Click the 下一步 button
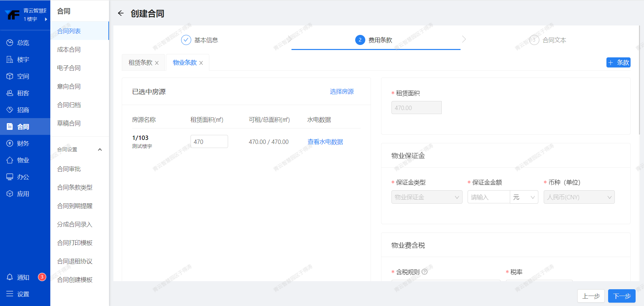644x306 pixels. click(x=622, y=296)
